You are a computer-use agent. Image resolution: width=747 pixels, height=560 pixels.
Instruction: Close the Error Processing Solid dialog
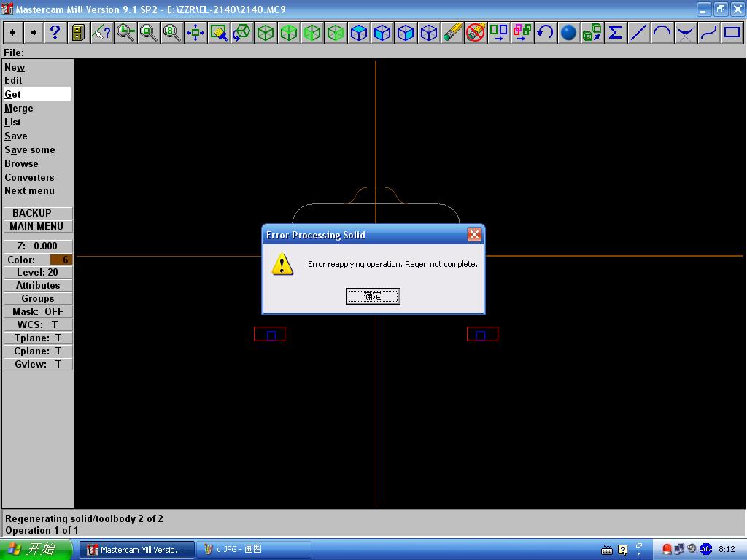point(474,234)
